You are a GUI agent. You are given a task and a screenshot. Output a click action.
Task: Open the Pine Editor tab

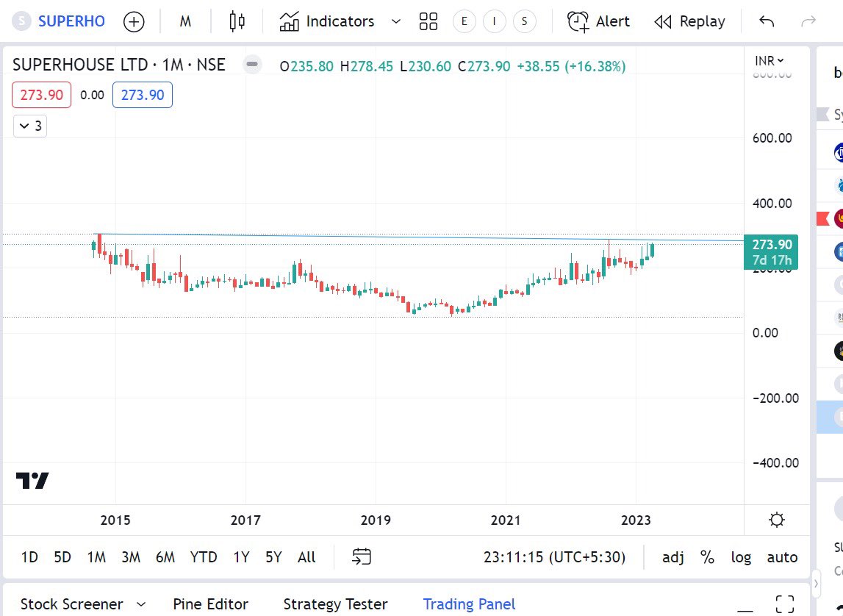tap(211, 604)
